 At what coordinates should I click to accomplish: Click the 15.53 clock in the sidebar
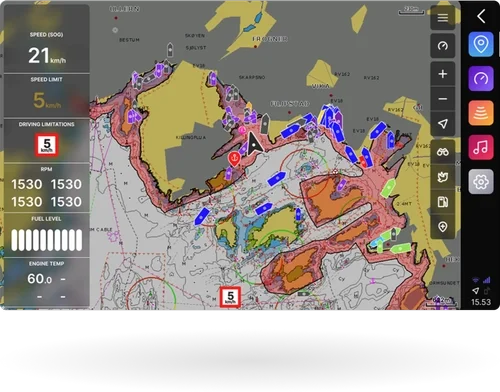pyautogui.click(x=481, y=302)
